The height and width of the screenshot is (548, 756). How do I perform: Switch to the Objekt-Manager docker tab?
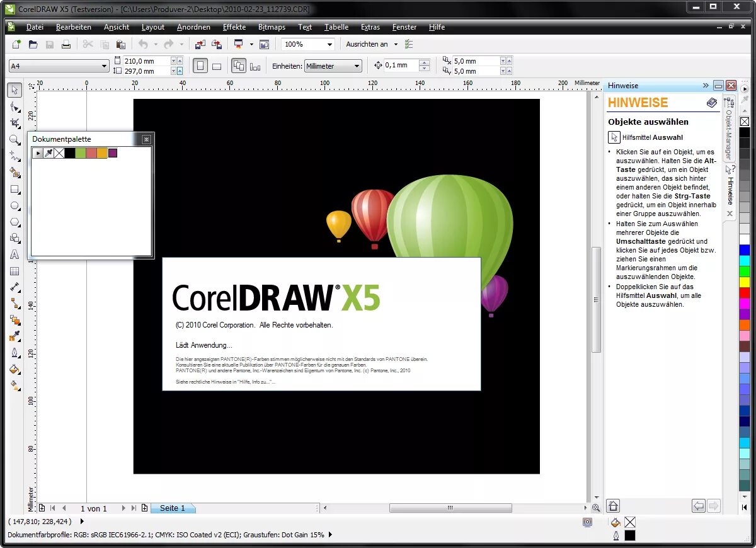[x=729, y=126]
